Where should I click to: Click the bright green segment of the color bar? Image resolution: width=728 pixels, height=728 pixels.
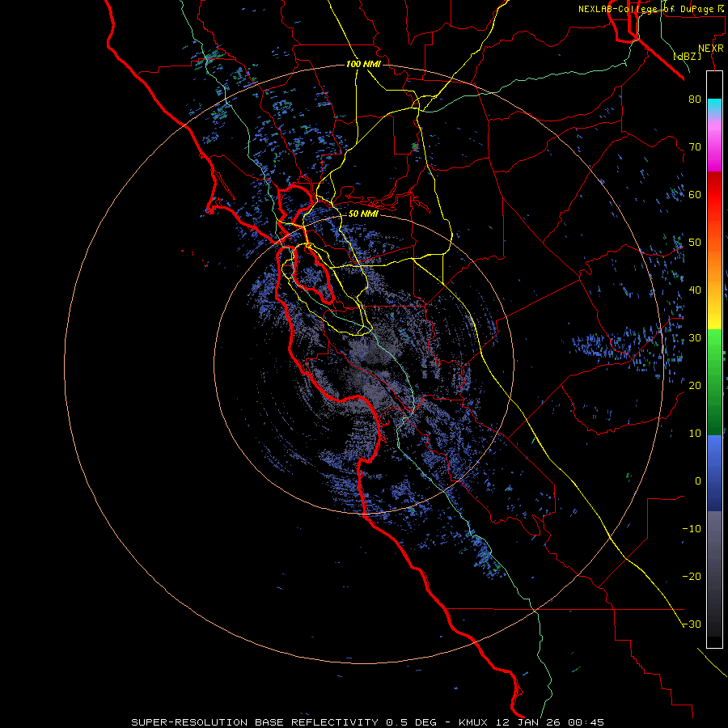click(x=714, y=346)
